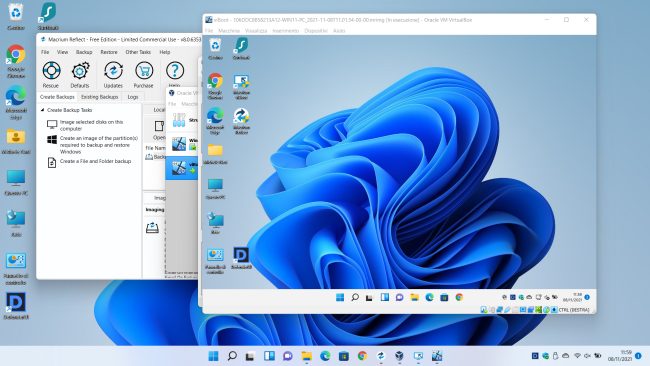Viewport: 650px width, 366px height.
Task: Open Google Chrome on VM desktop
Action: [x=215, y=86]
